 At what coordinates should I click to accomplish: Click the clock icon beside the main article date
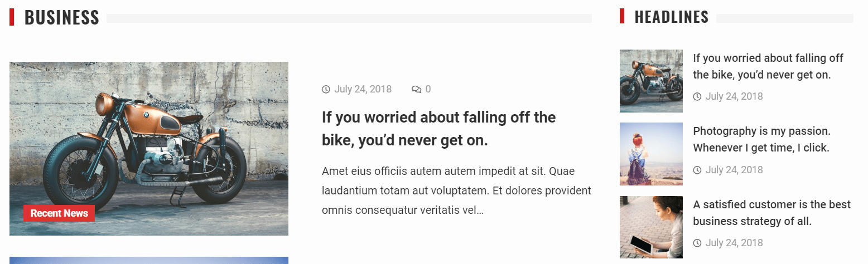(x=326, y=89)
